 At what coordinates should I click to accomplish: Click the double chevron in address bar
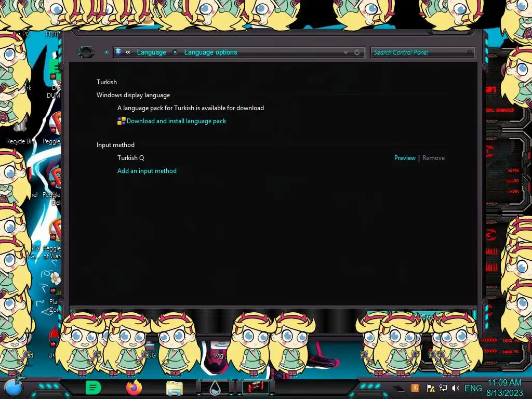(x=128, y=52)
